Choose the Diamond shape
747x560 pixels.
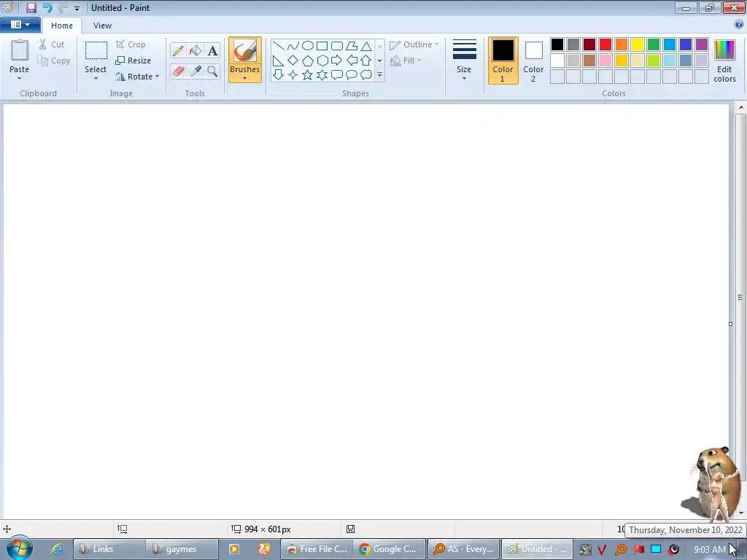tap(293, 61)
